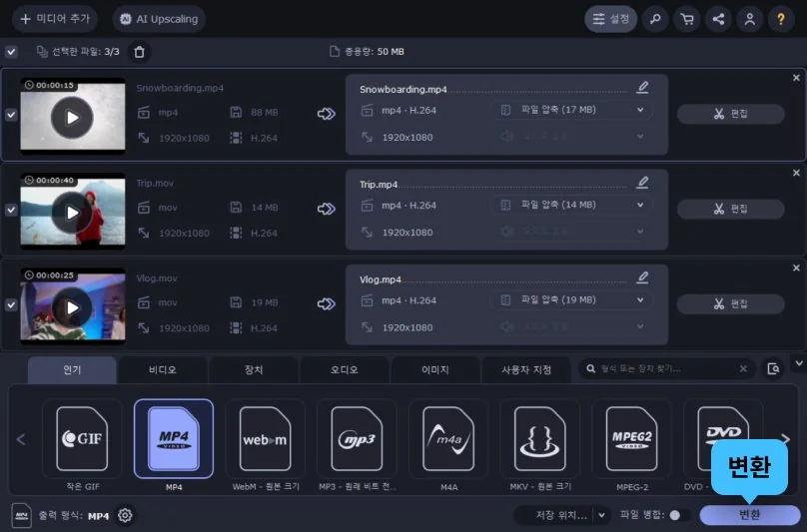Delete selected files with trash icon

pyautogui.click(x=140, y=52)
